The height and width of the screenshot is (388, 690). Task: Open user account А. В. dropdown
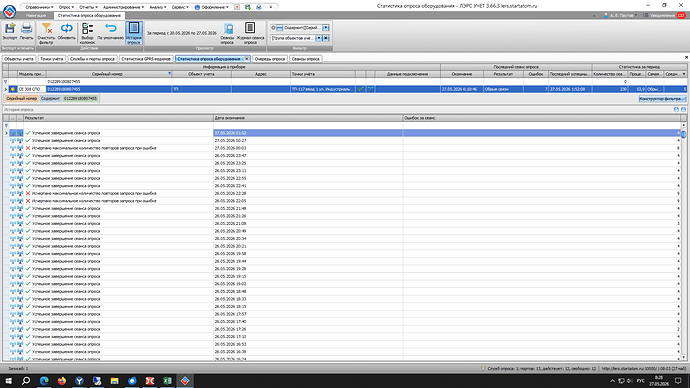pyautogui.click(x=620, y=15)
